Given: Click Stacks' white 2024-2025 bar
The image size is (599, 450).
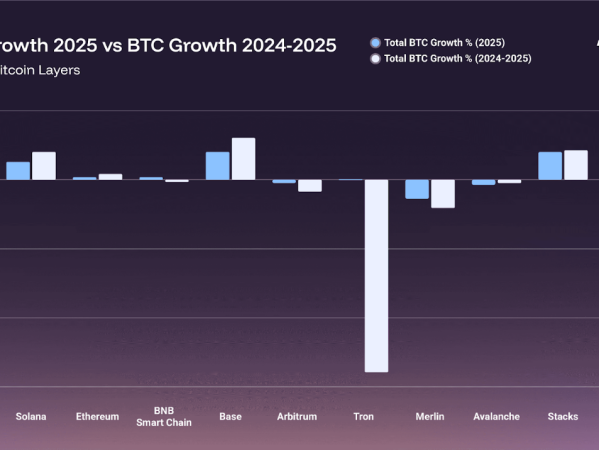Looking at the screenshot, I should (576, 165).
